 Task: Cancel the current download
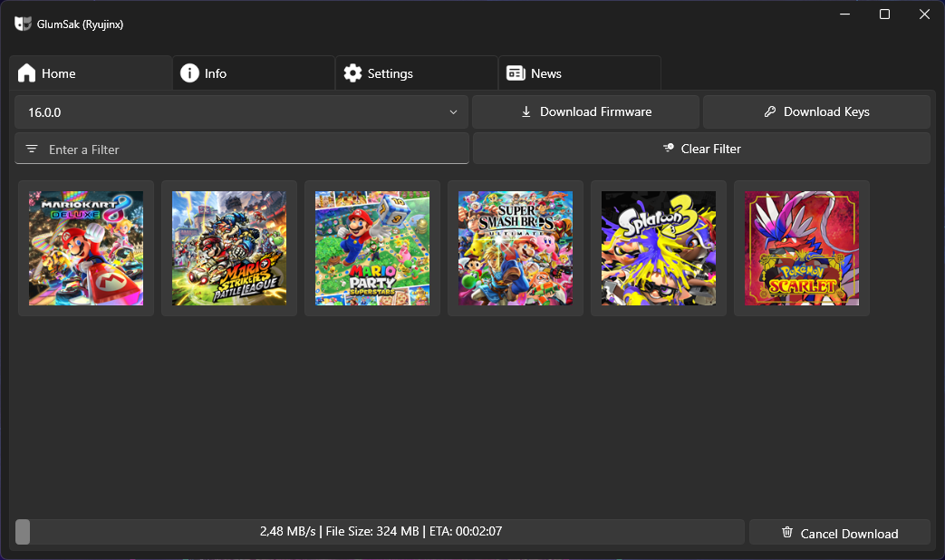[840, 533]
